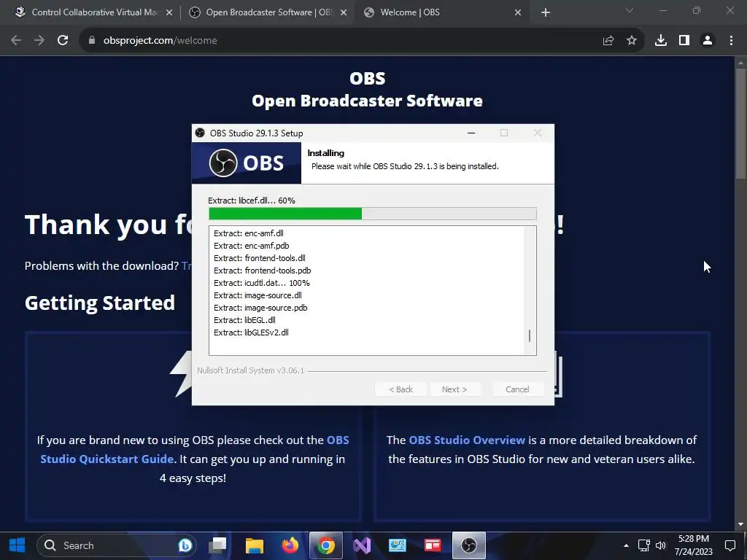Launch Firefox from taskbar
The image size is (747, 560).
[x=290, y=545]
